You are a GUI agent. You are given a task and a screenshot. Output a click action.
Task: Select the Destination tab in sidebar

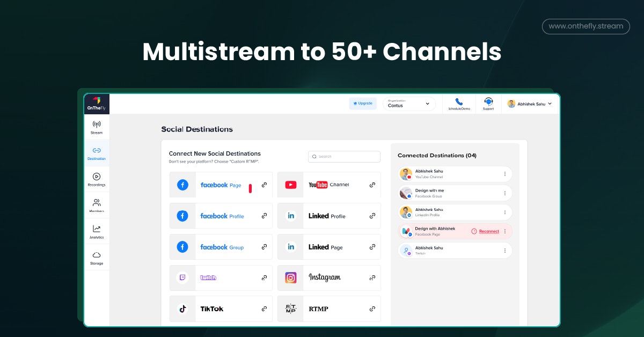click(97, 153)
